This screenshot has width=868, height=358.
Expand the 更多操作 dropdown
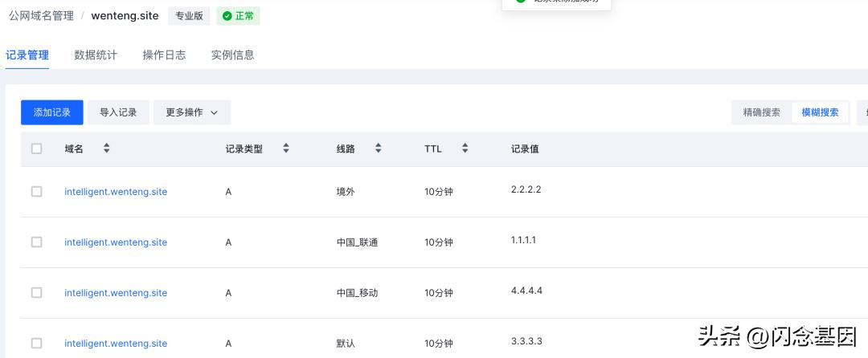pyautogui.click(x=192, y=112)
